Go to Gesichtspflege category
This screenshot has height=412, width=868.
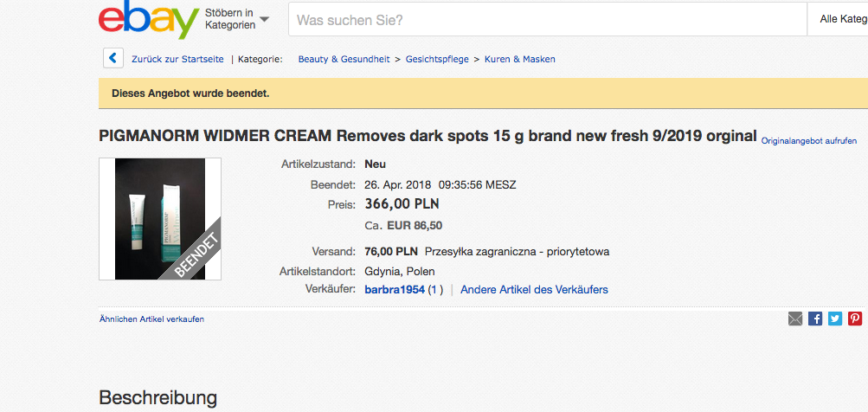click(437, 60)
